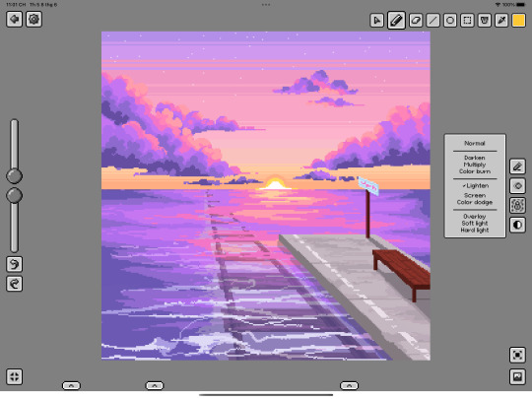Select the eraser tool
Viewport: 532px width, 399px height.
pos(416,21)
